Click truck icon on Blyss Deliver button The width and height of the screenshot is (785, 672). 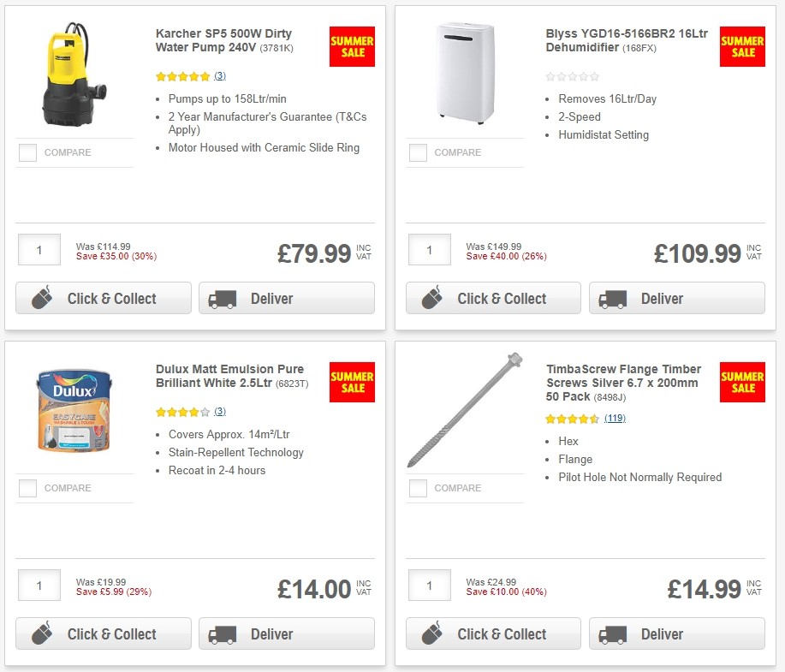click(x=613, y=298)
